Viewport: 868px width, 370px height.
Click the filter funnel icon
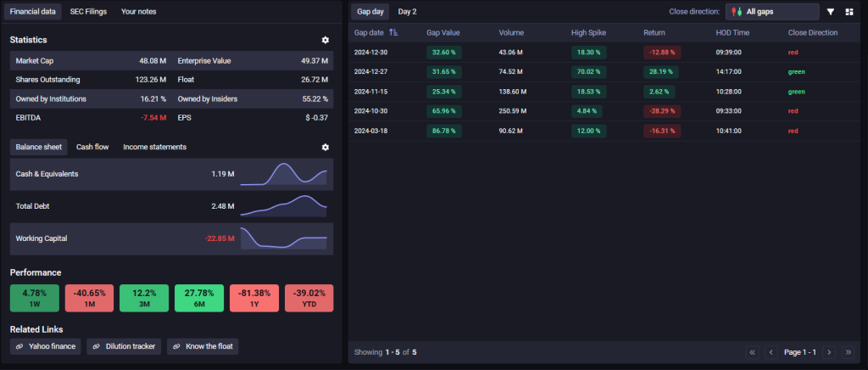pos(831,12)
